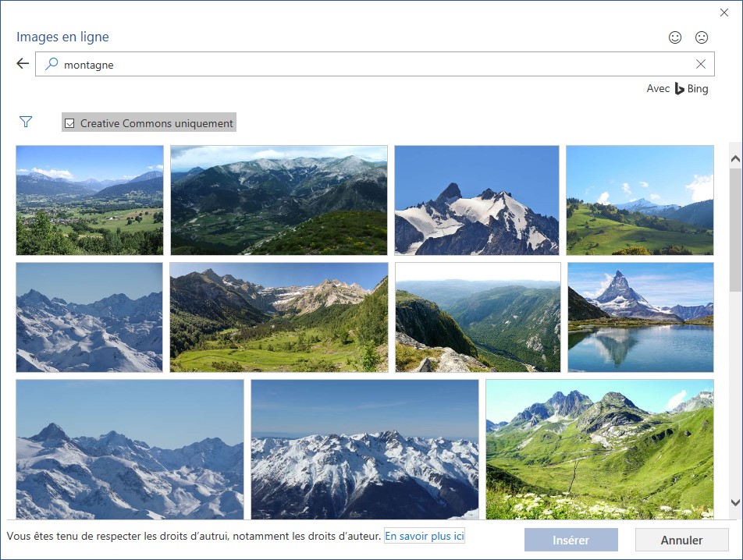
Task: Send positive feedback with smiley face
Action: point(675,37)
